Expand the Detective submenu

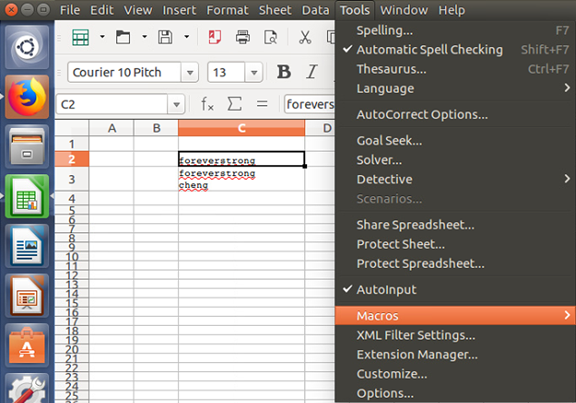(455, 179)
